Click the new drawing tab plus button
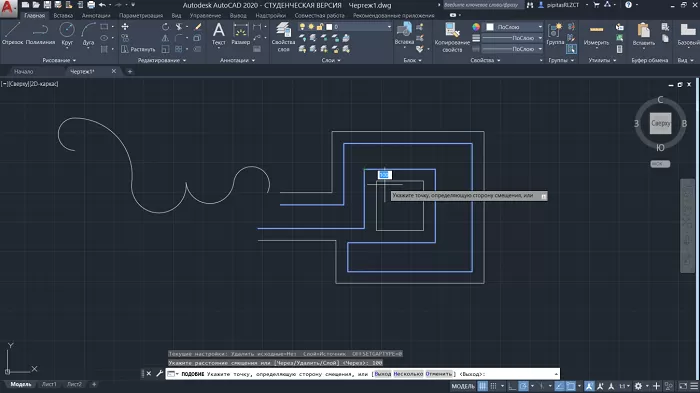 (x=130, y=71)
